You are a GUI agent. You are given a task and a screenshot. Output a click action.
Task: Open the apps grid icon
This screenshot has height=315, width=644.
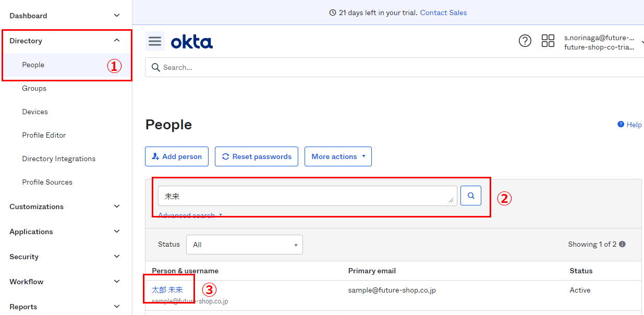point(548,41)
